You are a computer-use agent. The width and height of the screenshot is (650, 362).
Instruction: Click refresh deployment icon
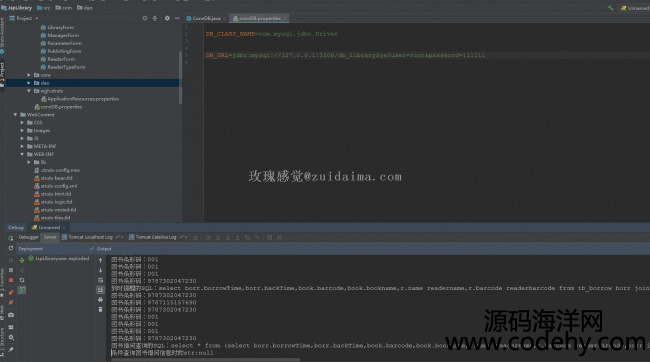coord(22,280)
